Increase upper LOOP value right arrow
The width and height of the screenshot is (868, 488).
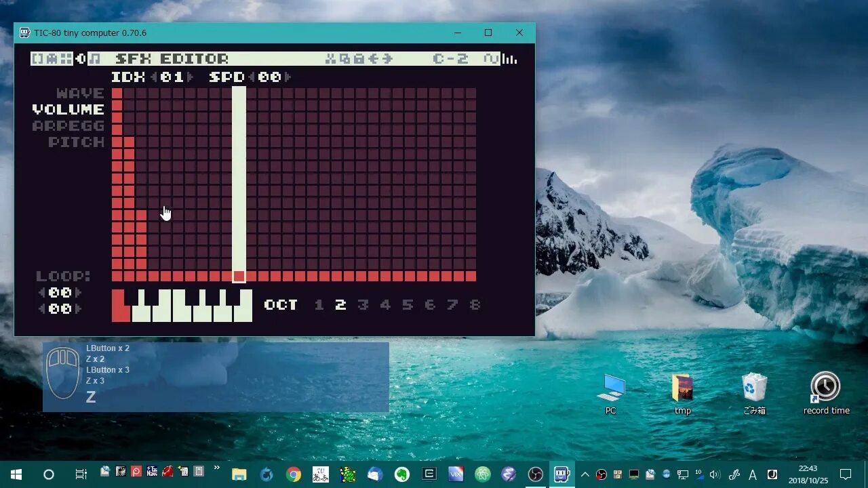pyautogui.click(x=79, y=293)
